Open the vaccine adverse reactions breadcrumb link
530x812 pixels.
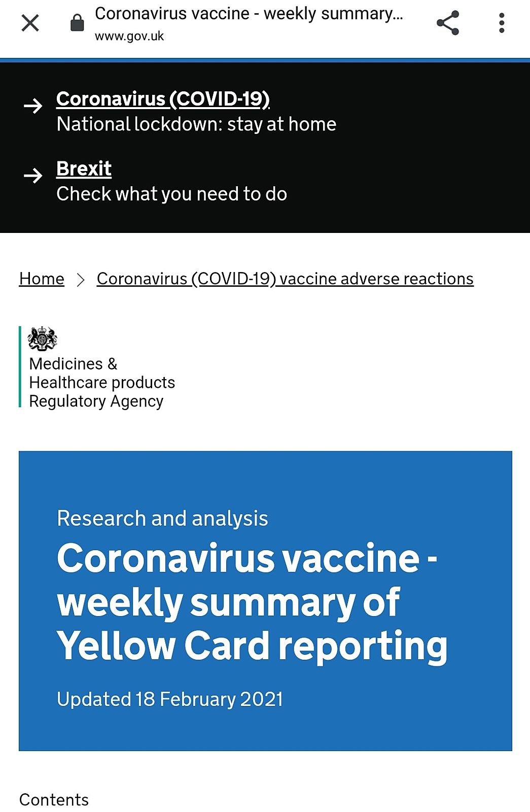click(285, 279)
